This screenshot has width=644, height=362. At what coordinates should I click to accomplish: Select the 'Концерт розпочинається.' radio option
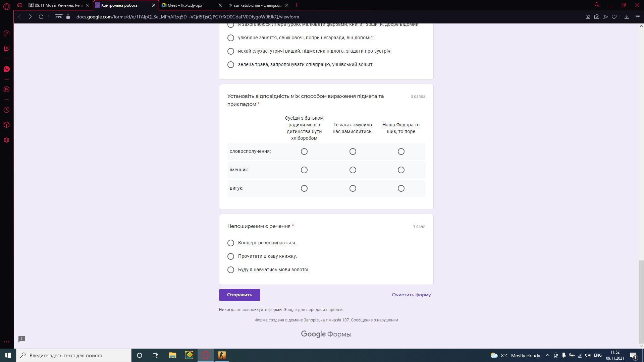point(230,243)
